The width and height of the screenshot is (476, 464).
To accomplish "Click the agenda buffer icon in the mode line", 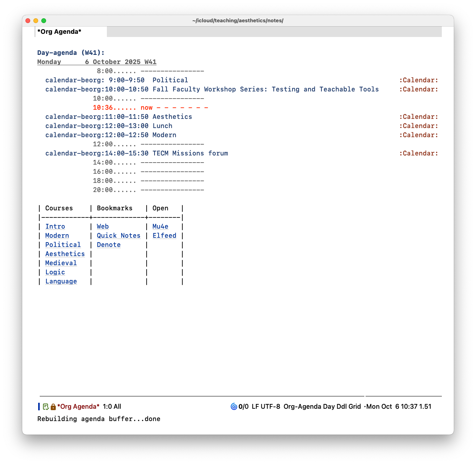I will click(x=46, y=407).
